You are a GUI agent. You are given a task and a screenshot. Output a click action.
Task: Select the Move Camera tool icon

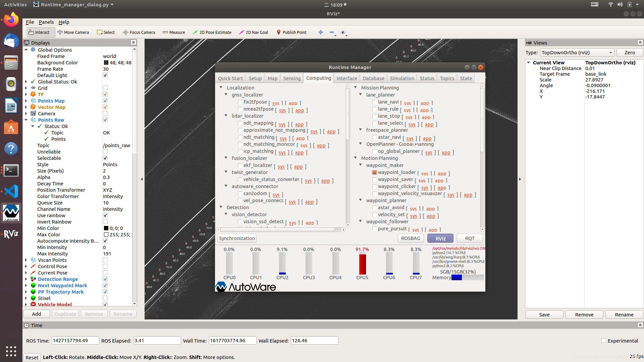pos(60,33)
